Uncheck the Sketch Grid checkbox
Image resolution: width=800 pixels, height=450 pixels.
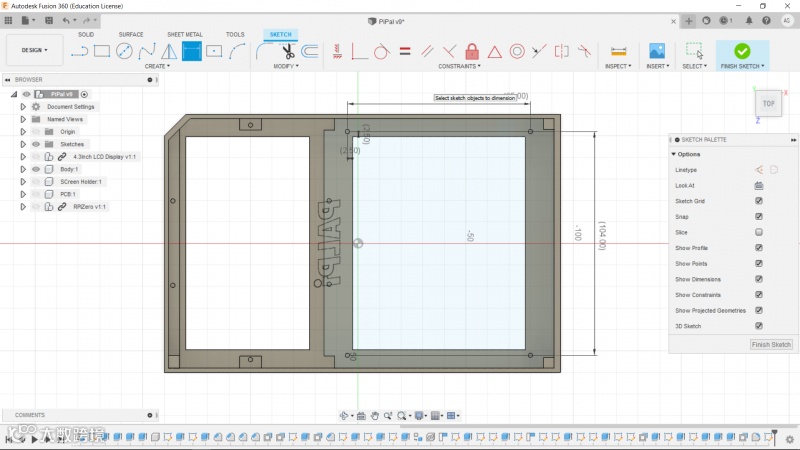pyautogui.click(x=759, y=201)
